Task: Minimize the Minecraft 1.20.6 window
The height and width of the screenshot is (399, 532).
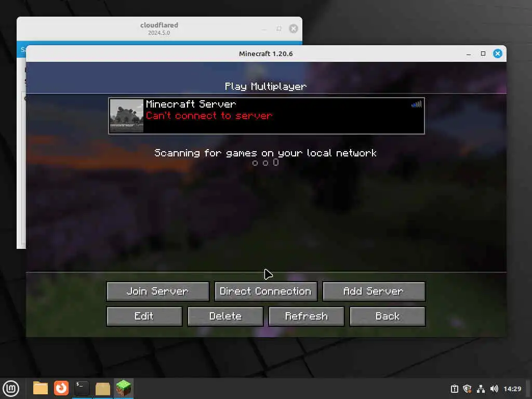Action: pos(469,54)
